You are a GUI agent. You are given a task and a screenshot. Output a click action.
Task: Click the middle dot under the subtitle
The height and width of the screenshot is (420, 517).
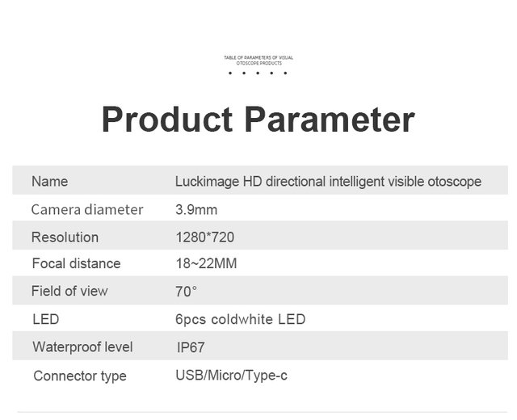point(258,73)
